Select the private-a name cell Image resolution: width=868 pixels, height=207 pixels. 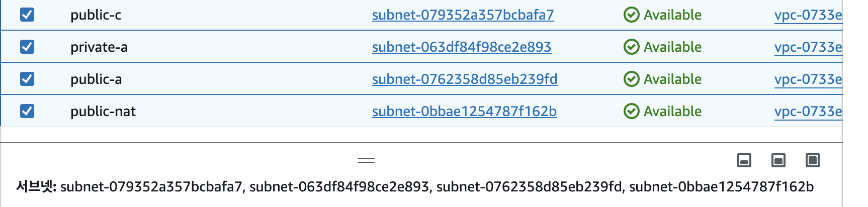tap(99, 47)
